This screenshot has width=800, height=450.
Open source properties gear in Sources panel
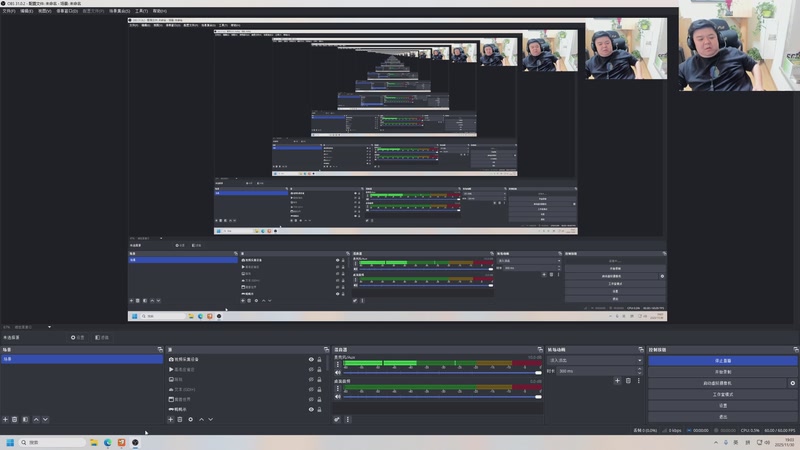(x=190, y=419)
